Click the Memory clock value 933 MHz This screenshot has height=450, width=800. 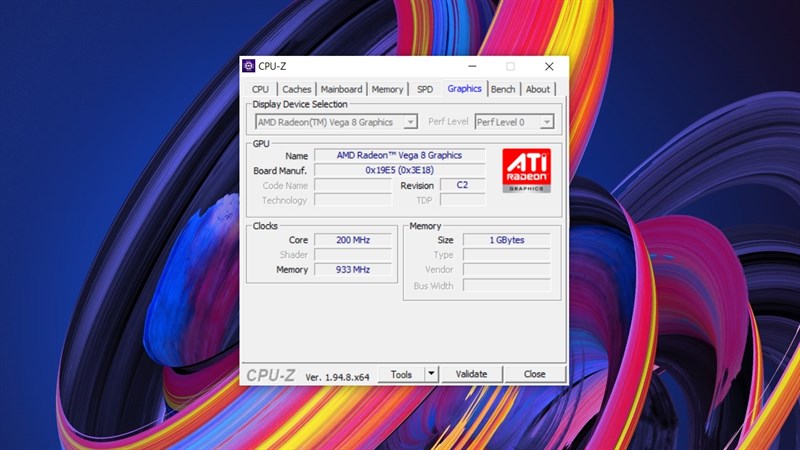[353, 269]
